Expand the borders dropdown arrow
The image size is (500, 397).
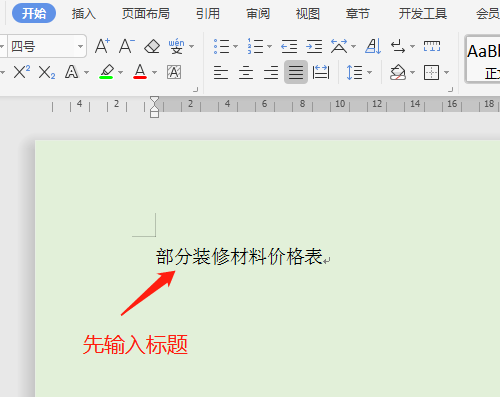point(447,72)
